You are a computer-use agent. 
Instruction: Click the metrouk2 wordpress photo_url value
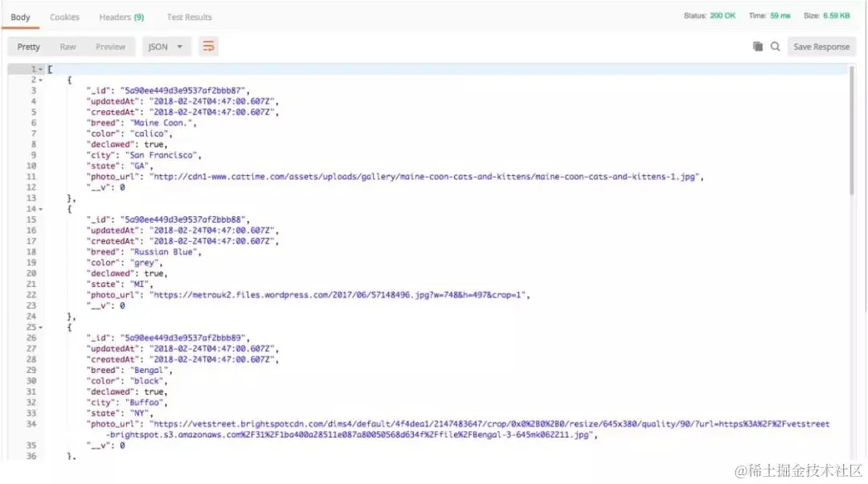pos(338,295)
